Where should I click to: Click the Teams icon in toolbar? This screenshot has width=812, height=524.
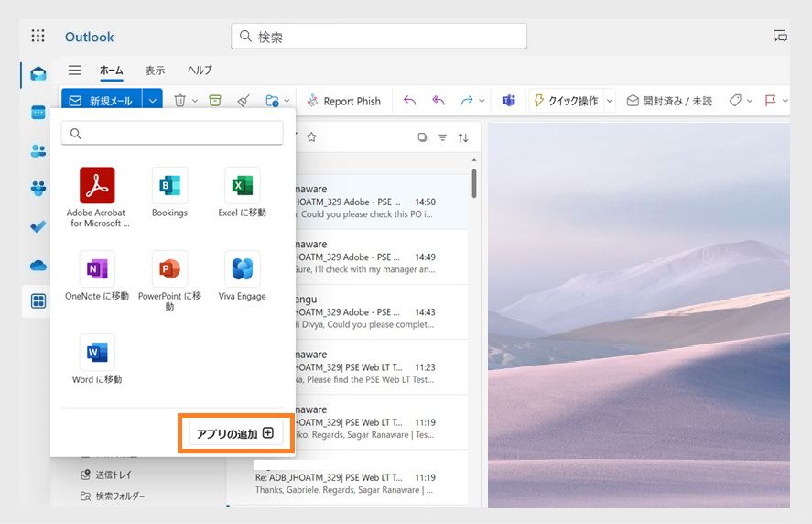click(509, 101)
